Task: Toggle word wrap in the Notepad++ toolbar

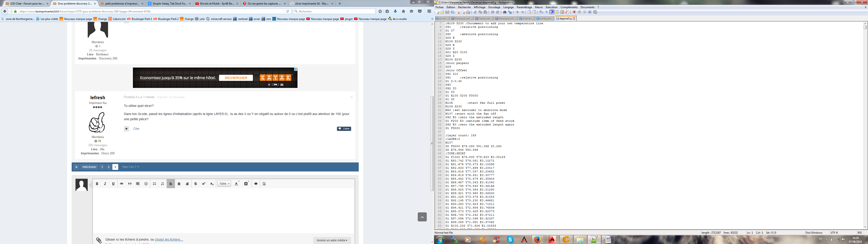Action: 541,12
